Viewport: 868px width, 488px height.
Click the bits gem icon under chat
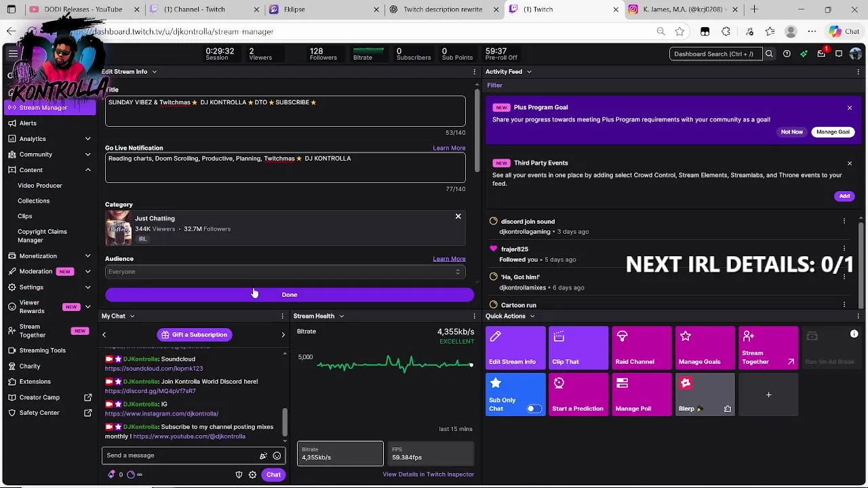[x=111, y=474]
